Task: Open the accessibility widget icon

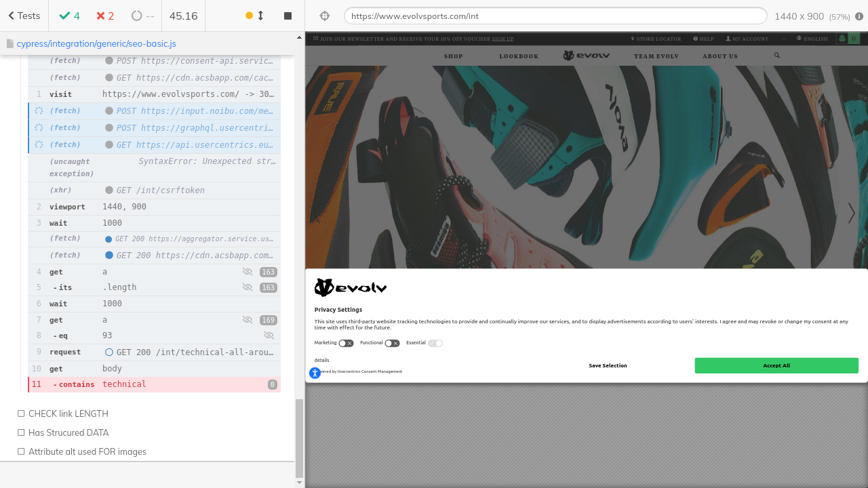Action: [315, 373]
